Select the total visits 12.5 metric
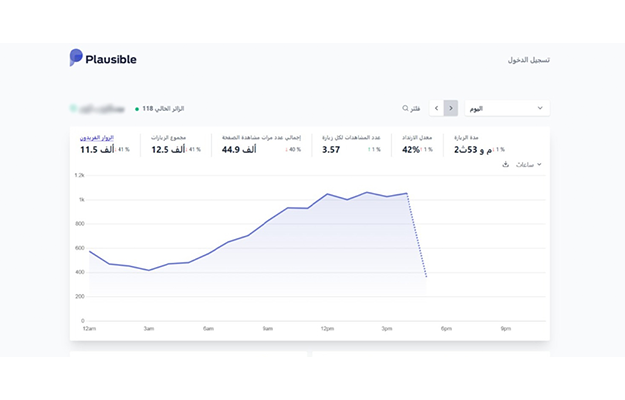Screen dimensions: 625x400 tap(176, 144)
